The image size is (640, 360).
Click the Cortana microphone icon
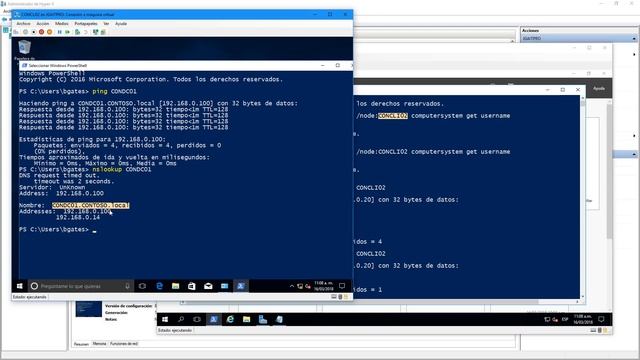click(x=127, y=286)
